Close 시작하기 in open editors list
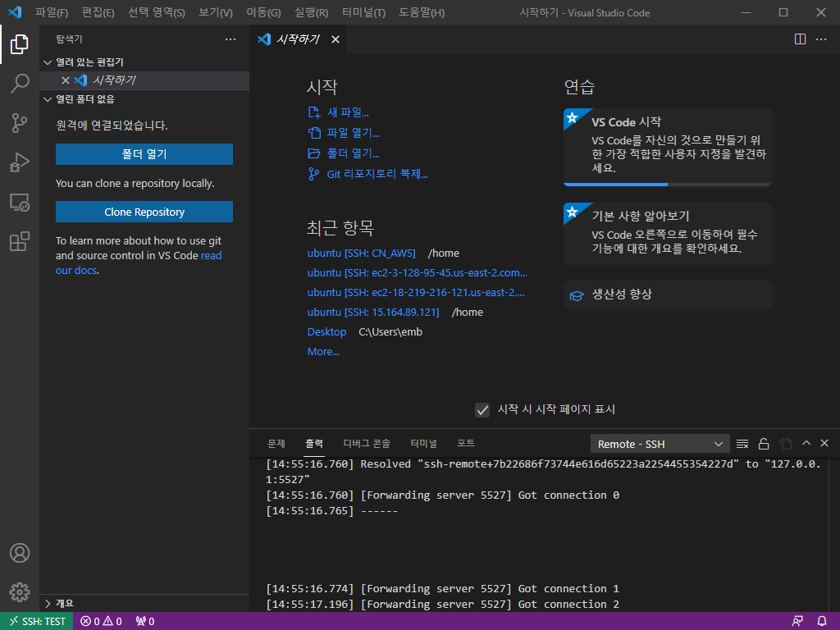 pos(66,80)
